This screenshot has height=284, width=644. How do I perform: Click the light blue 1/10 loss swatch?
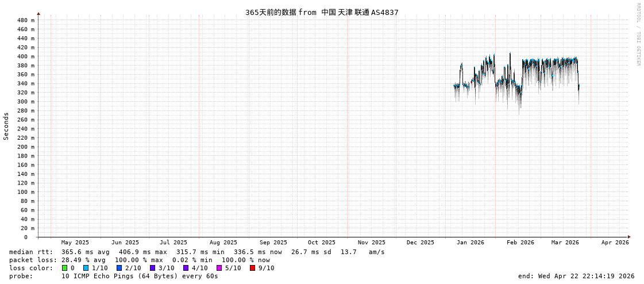coord(86,268)
